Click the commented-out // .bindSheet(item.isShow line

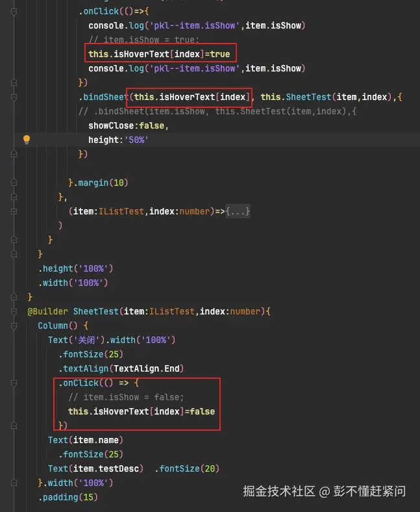[x=217, y=111]
